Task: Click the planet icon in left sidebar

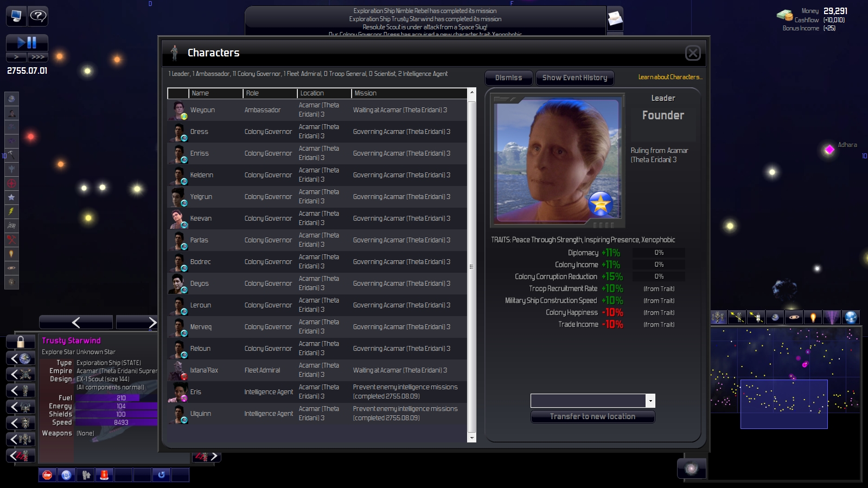Action: (11, 99)
